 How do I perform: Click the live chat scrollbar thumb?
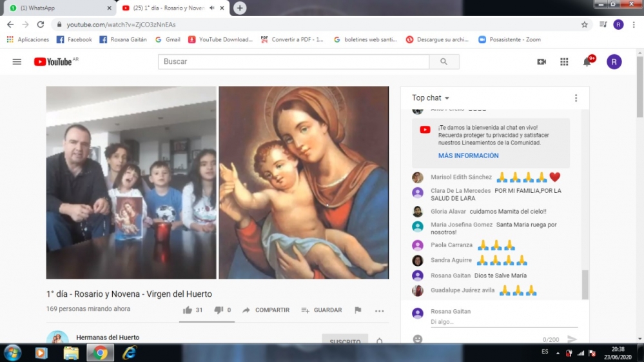[x=585, y=285]
